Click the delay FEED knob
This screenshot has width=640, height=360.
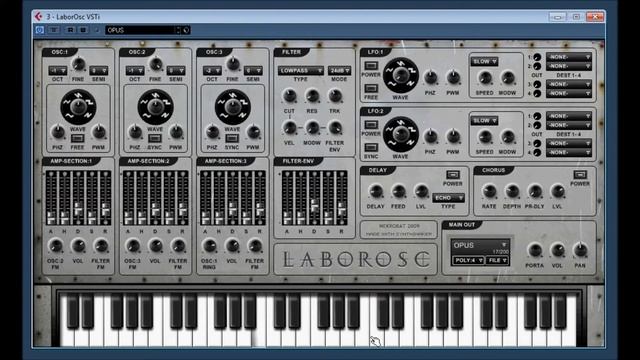(398, 191)
